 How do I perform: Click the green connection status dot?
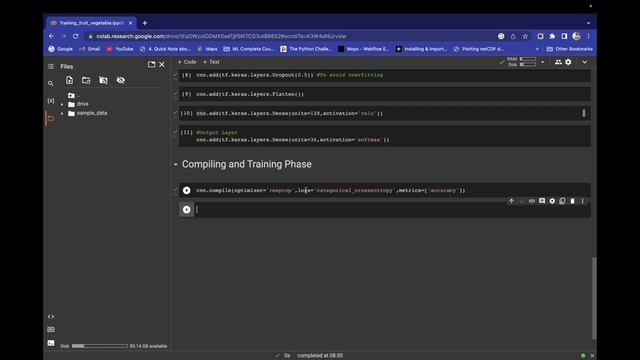click(583, 356)
